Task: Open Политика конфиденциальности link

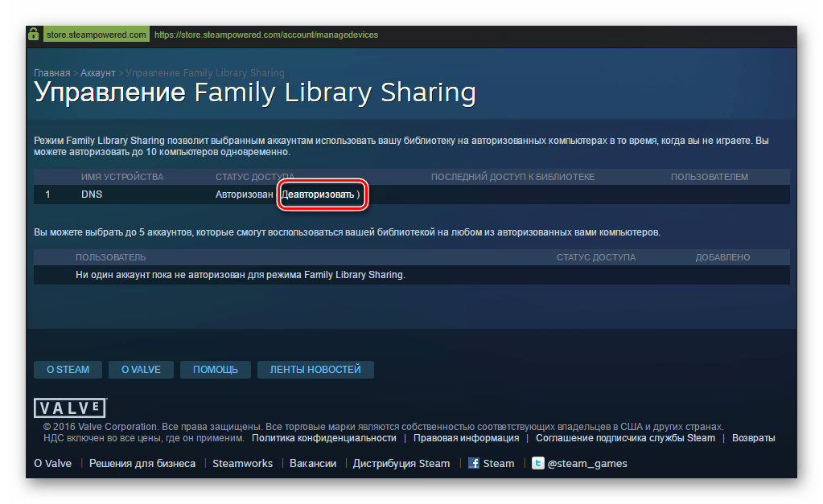Action: [x=323, y=438]
